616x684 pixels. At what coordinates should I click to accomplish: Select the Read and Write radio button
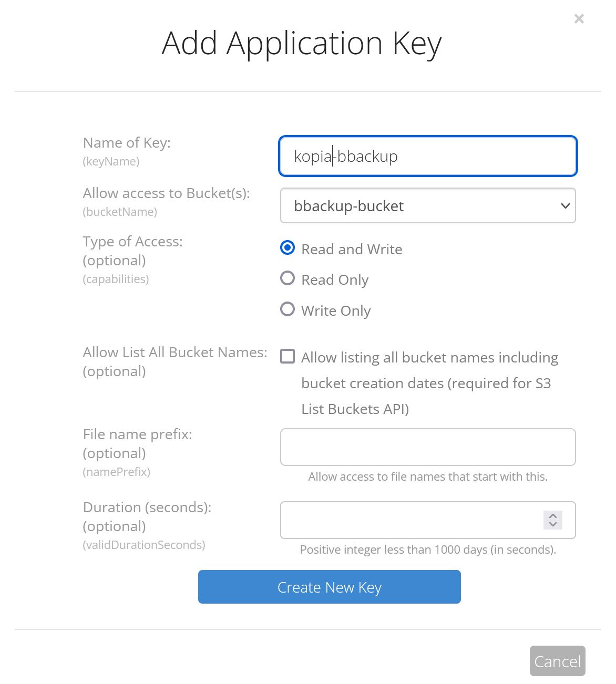pos(288,247)
